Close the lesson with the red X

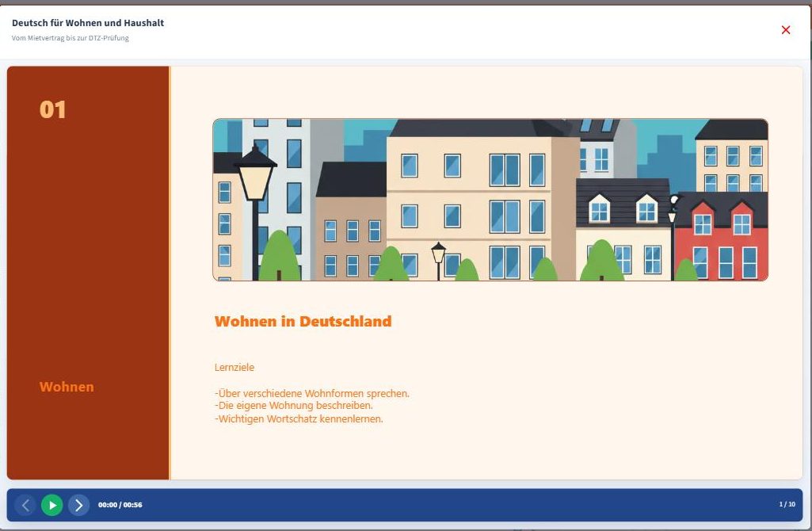786,30
